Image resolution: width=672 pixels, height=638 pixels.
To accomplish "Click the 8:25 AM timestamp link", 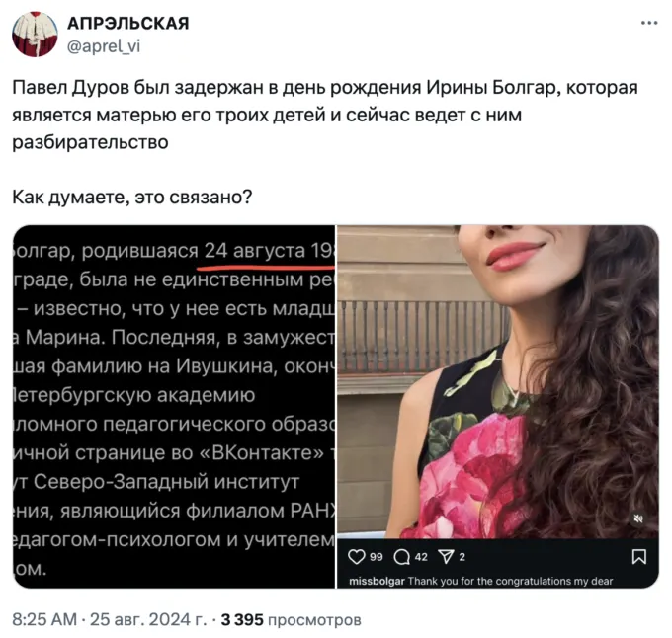I will (44, 619).
